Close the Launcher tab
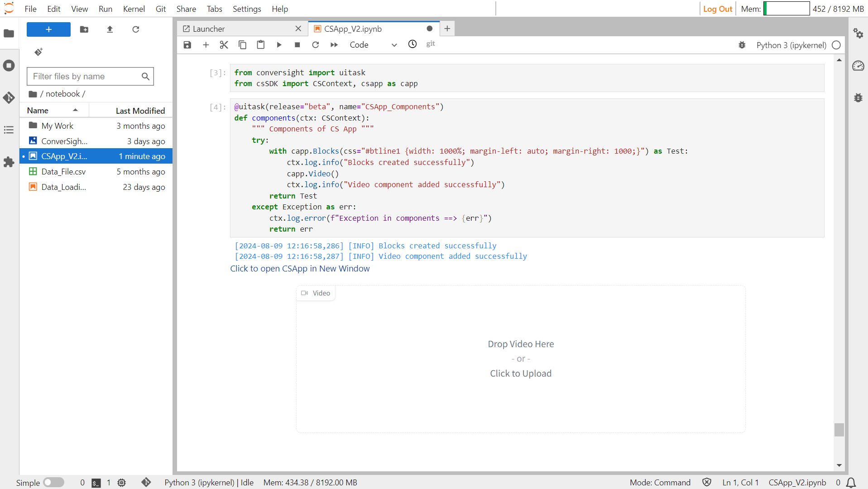 (298, 29)
